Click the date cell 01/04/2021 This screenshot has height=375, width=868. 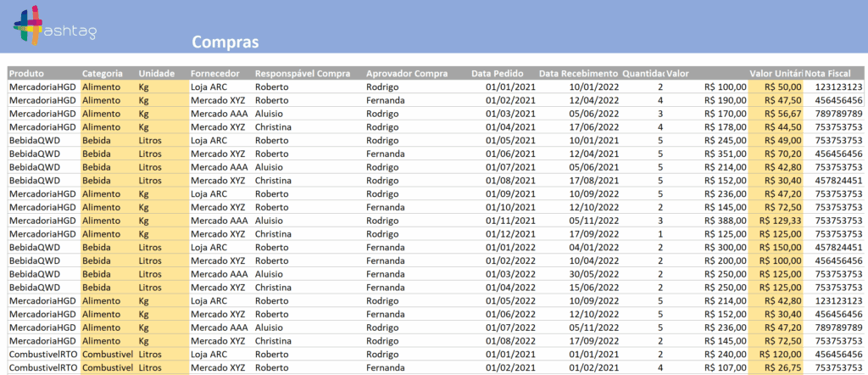point(510,127)
